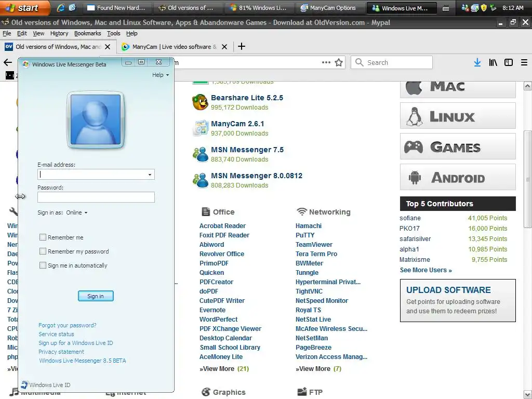Open the Mac platform button
Screen dimensions: 532x399
(x=458, y=89)
